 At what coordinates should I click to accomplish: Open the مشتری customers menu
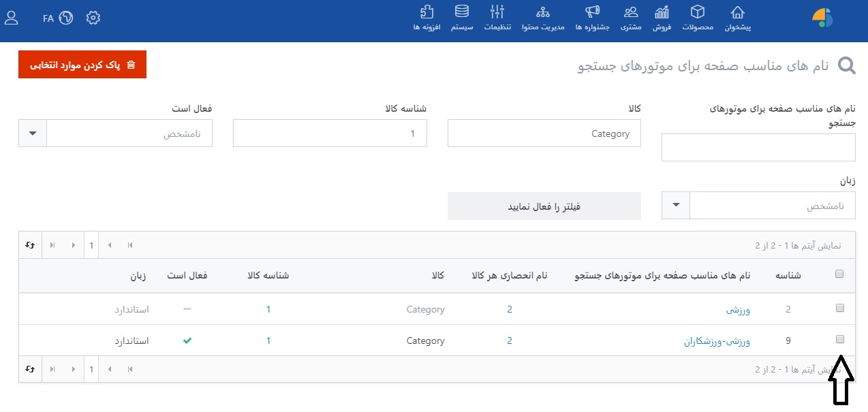pos(631,18)
